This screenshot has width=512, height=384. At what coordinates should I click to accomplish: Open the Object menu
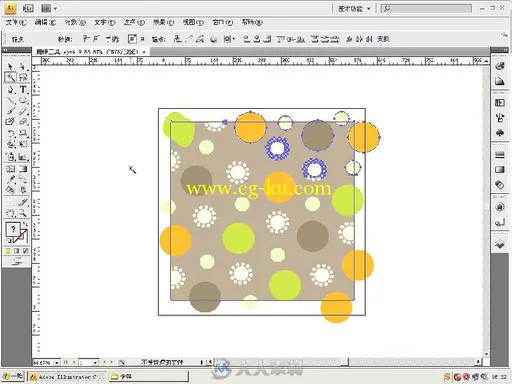[75, 22]
